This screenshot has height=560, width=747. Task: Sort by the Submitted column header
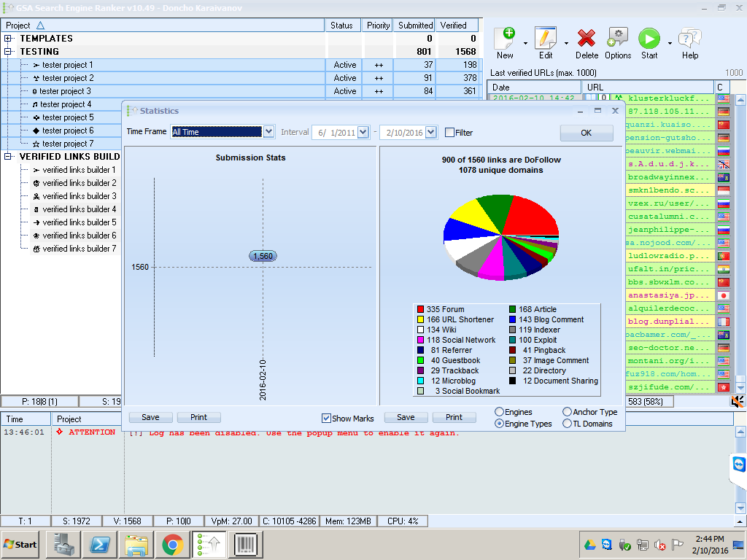click(x=414, y=26)
